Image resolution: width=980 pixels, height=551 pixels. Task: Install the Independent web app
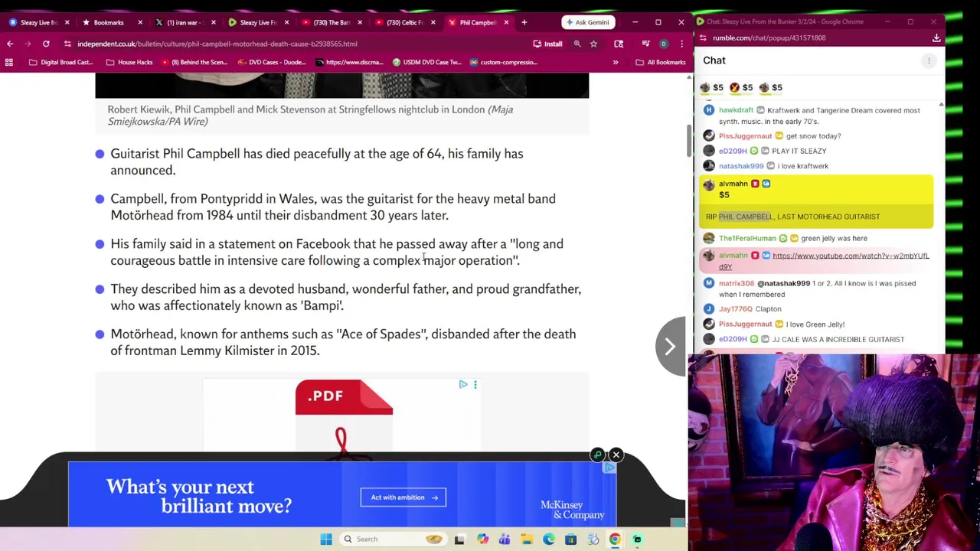(x=547, y=44)
